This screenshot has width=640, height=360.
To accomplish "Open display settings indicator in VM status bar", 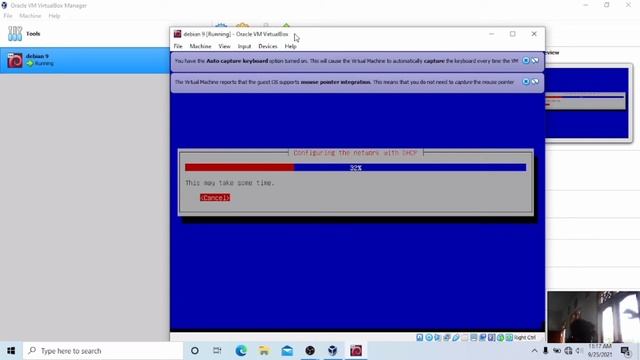I will [473, 338].
